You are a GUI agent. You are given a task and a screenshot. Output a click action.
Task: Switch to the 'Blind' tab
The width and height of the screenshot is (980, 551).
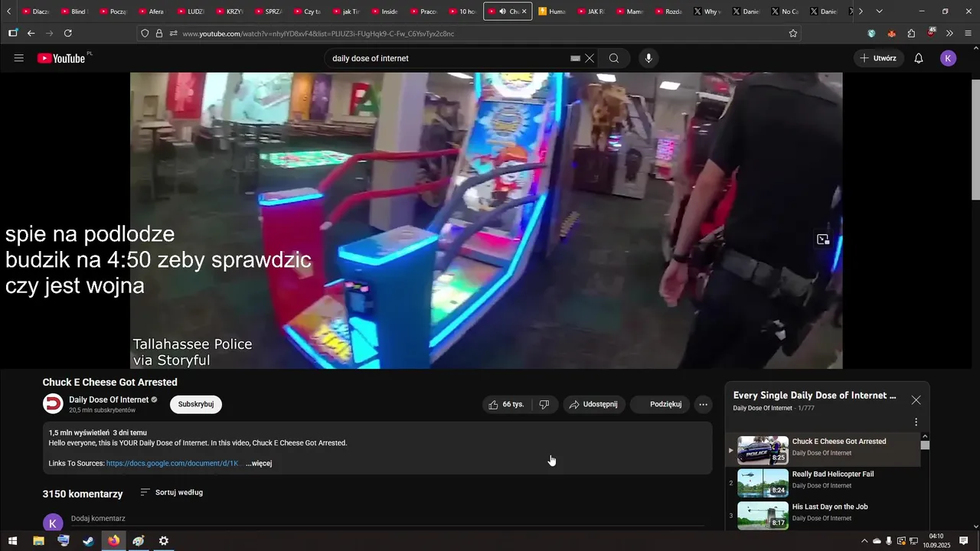pos(73,11)
